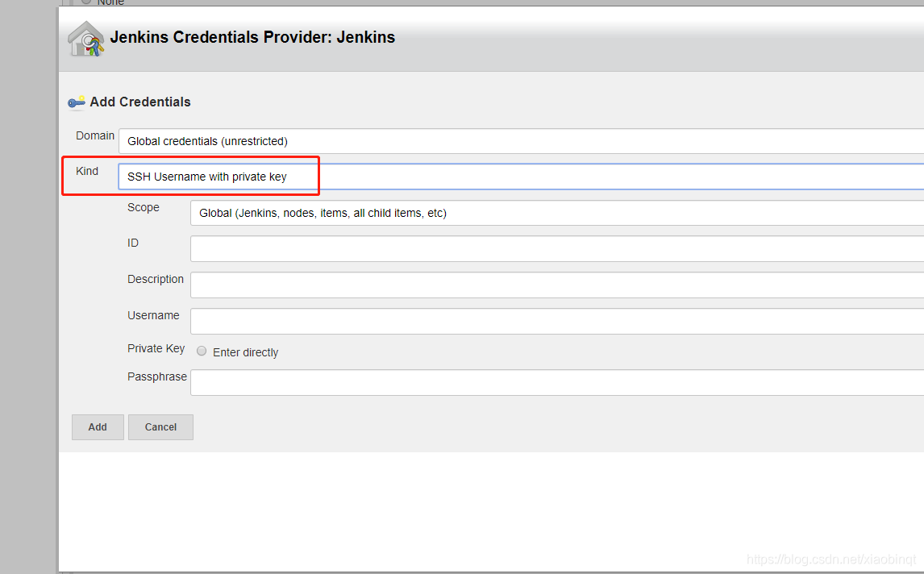The image size is (924, 574).
Task: Focus the ID input field
Action: [x=557, y=248]
